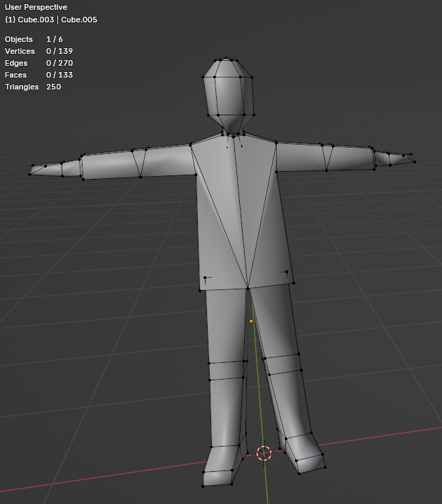
Task: Click the hand at the viewer's left arm tip
Action: [56, 169]
